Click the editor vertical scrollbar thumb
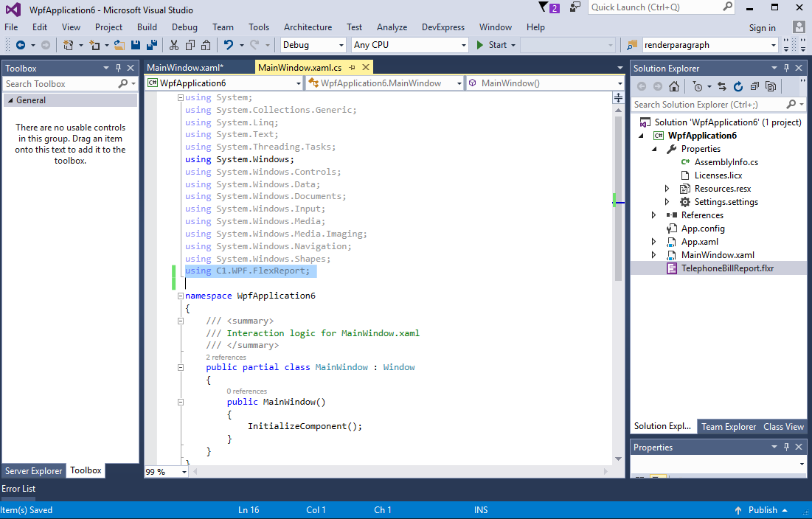The height and width of the screenshot is (519, 812). click(618, 198)
